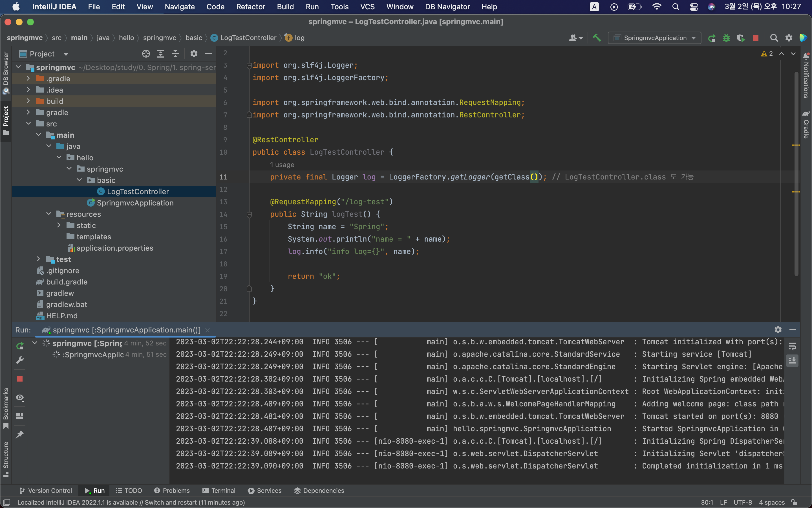Image resolution: width=812 pixels, height=508 pixels.
Task: Click the Build Project hammer icon
Action: click(x=597, y=38)
